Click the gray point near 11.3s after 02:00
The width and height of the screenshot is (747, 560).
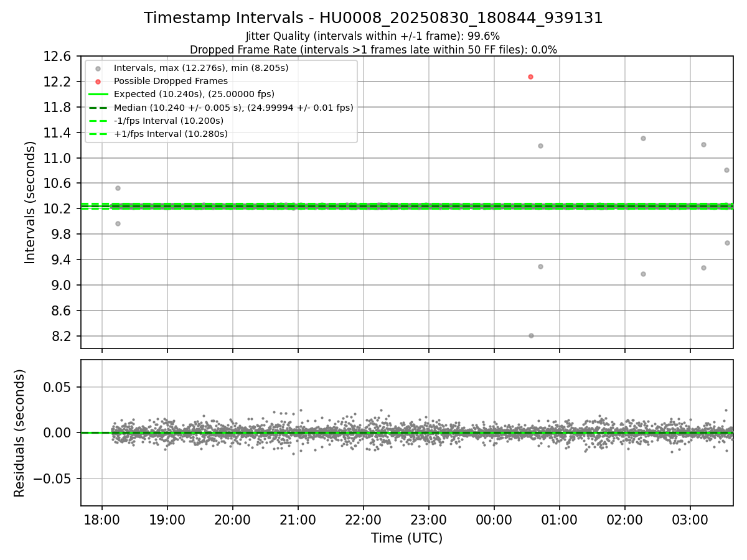tap(643, 138)
